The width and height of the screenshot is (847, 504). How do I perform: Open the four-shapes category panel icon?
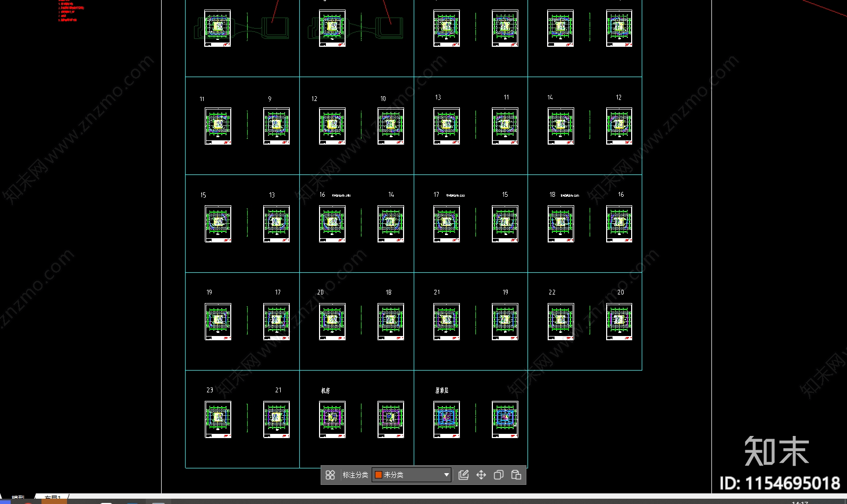tap(330, 475)
